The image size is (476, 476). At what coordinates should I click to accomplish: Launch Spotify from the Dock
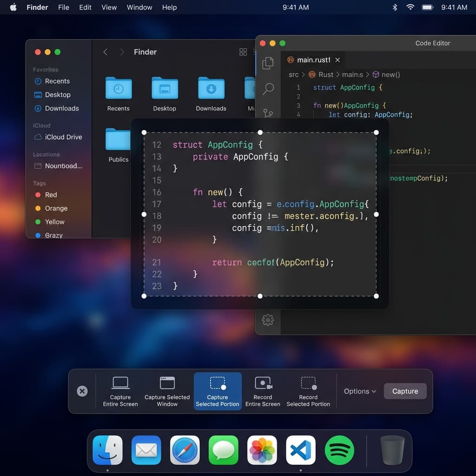pos(339,450)
